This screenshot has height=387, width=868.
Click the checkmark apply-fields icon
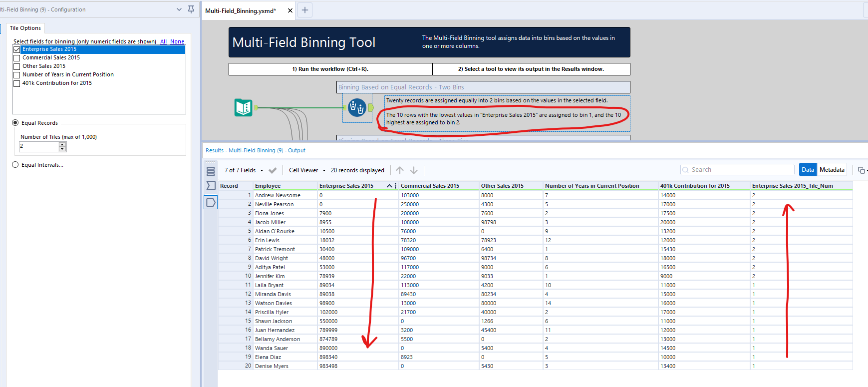[x=273, y=170]
